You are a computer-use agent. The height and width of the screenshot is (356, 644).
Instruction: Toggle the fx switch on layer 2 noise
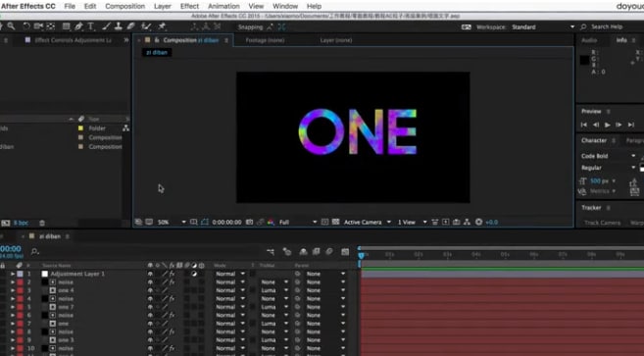click(x=173, y=282)
